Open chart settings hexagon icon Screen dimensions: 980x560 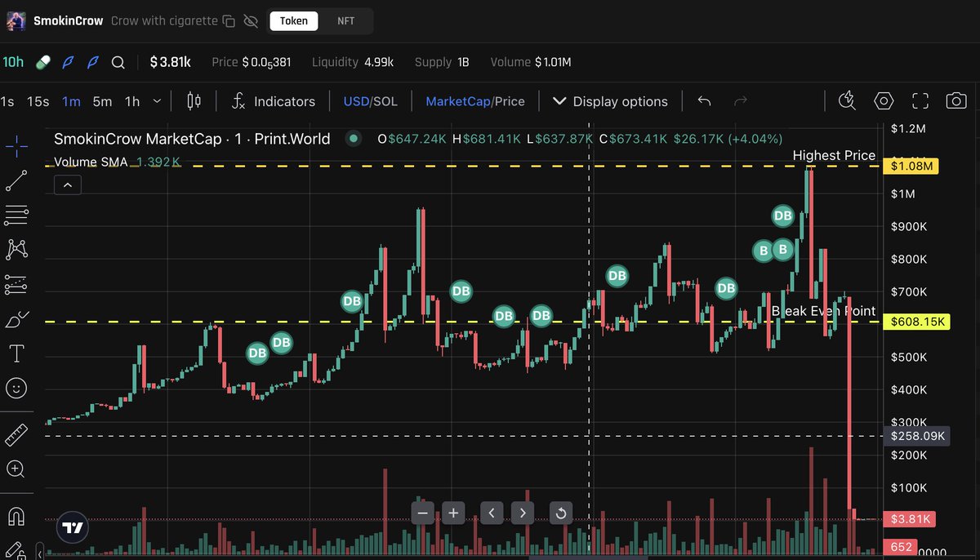pyautogui.click(x=884, y=101)
